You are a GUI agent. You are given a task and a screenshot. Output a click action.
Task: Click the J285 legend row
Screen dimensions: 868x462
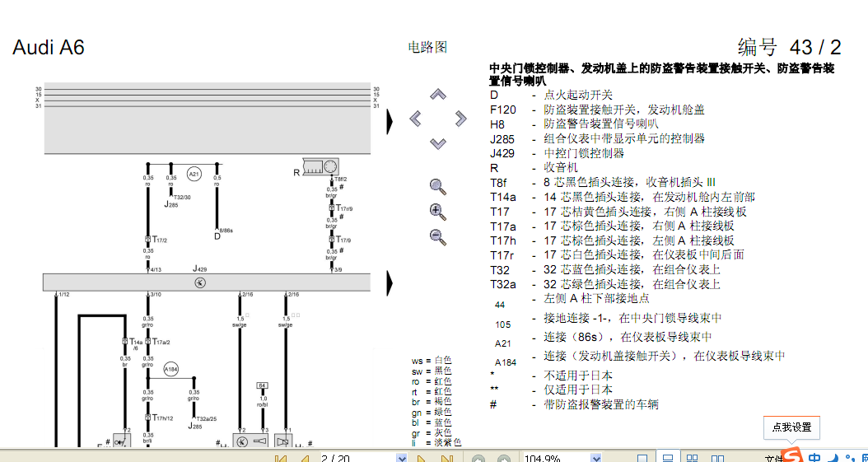(597, 138)
